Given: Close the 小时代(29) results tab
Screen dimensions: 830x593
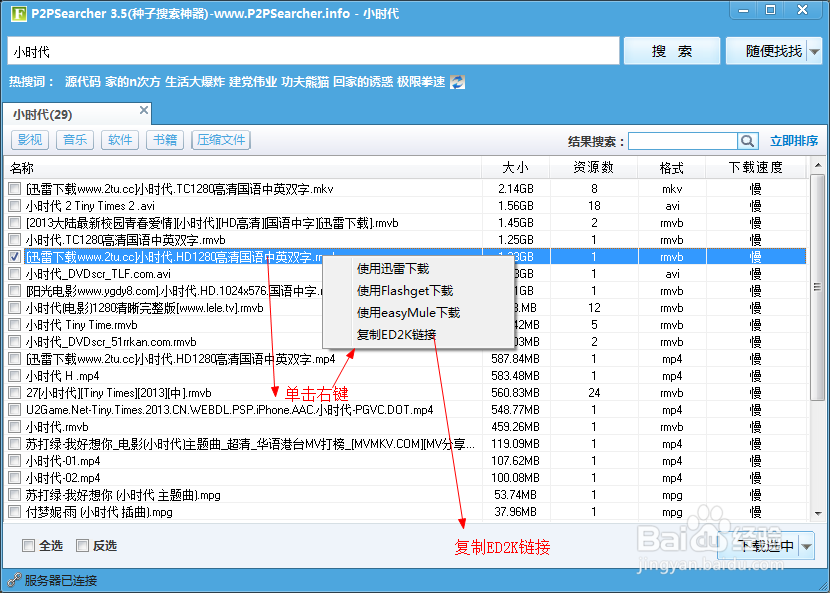Looking at the screenshot, I should point(143,110).
